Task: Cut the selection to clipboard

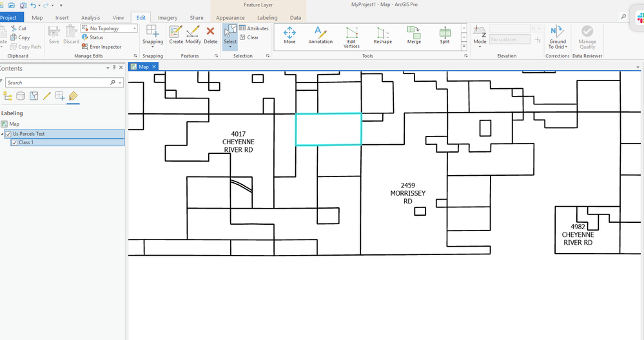Action: point(19,28)
